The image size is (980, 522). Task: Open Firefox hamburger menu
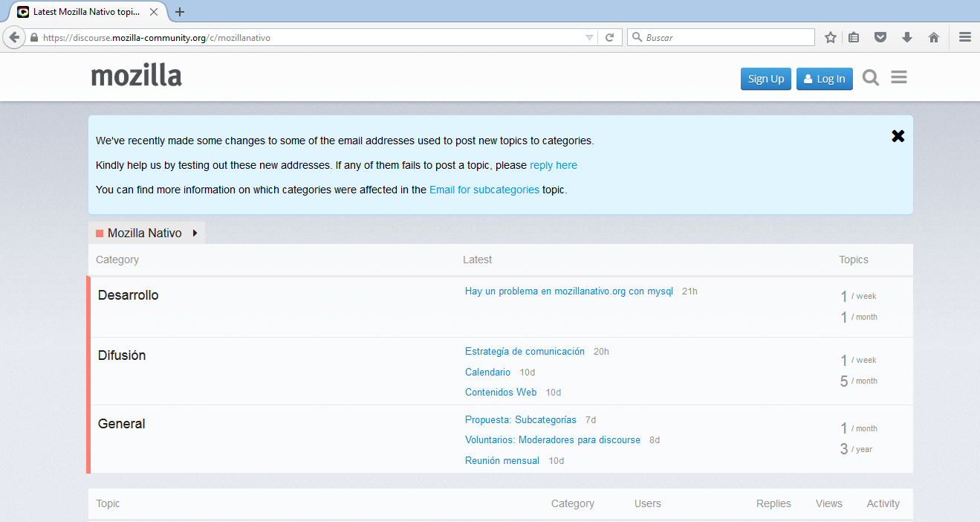(x=965, y=37)
